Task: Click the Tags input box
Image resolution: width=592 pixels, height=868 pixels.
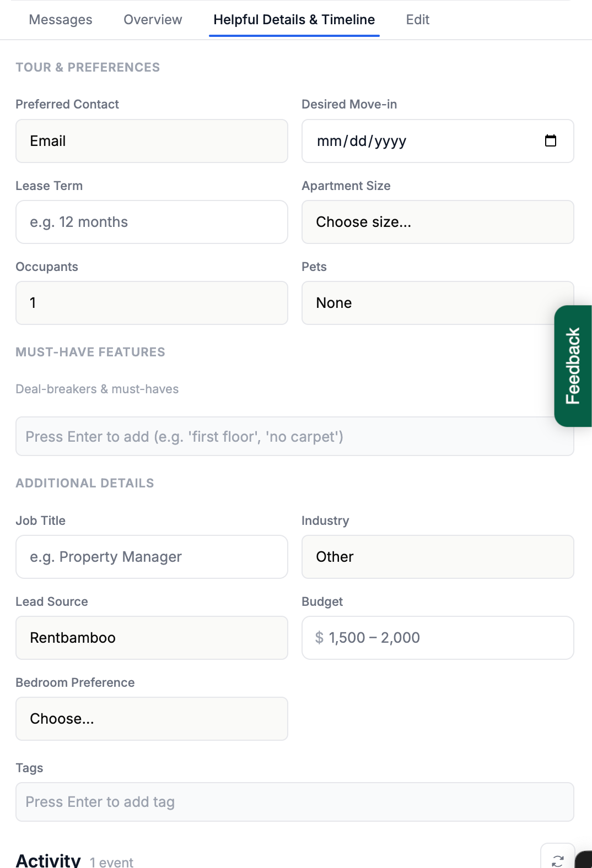Action: (294, 802)
